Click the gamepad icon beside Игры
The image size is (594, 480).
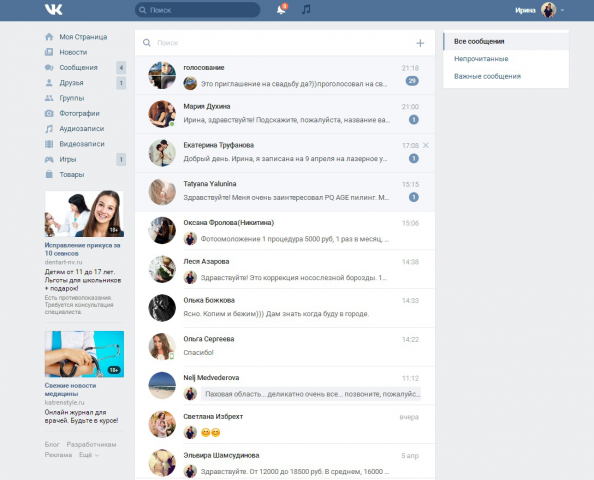pos(49,159)
